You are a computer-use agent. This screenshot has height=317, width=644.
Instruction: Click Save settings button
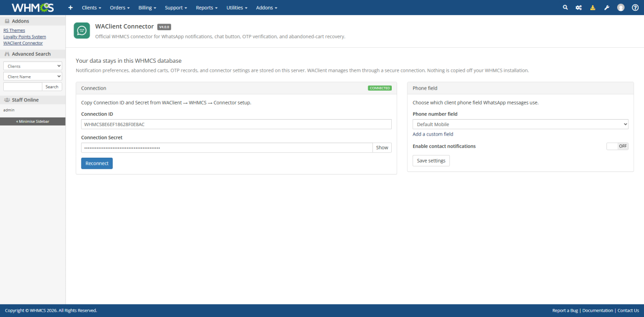click(x=431, y=160)
